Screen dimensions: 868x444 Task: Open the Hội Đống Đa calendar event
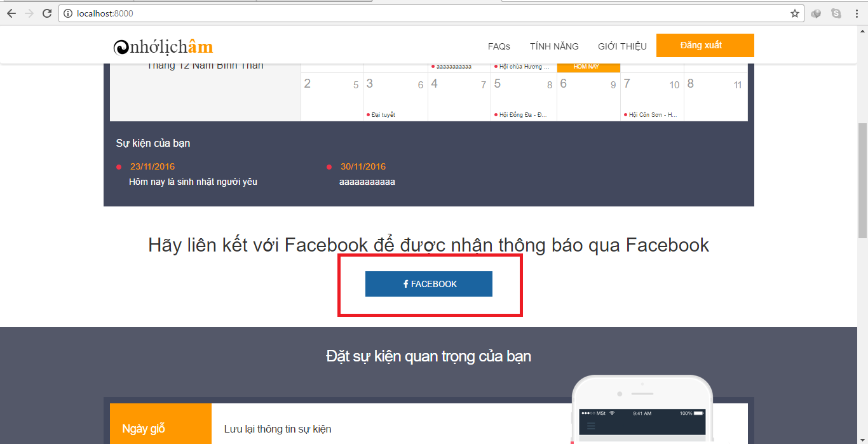pyautogui.click(x=522, y=115)
